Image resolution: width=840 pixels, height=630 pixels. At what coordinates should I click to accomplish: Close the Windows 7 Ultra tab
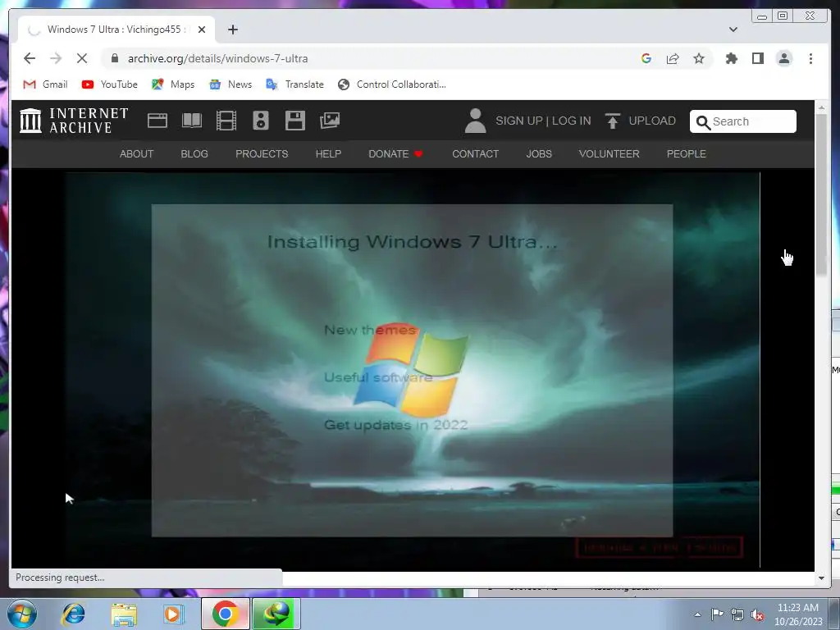(202, 30)
